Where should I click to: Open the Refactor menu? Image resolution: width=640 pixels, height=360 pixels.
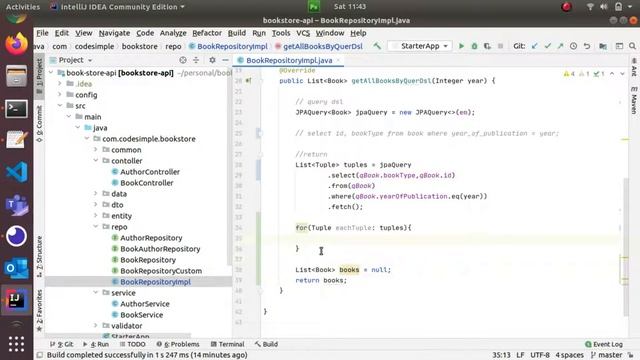[207, 33]
